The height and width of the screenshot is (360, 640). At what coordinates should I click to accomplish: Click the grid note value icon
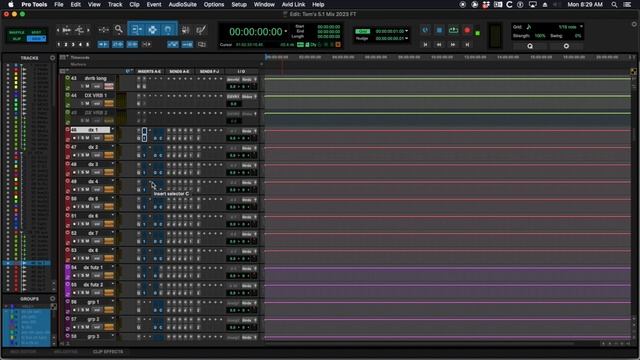coord(529,27)
